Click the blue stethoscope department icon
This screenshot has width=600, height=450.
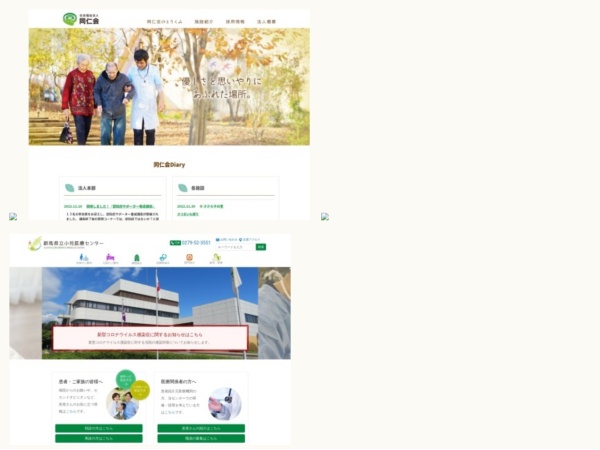(x=163, y=258)
